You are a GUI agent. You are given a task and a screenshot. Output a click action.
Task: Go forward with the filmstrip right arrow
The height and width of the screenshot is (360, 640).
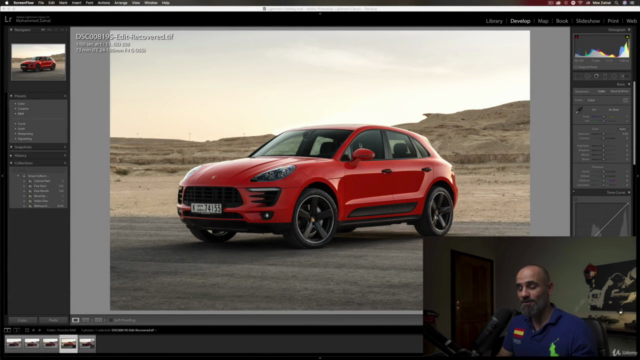point(40,330)
